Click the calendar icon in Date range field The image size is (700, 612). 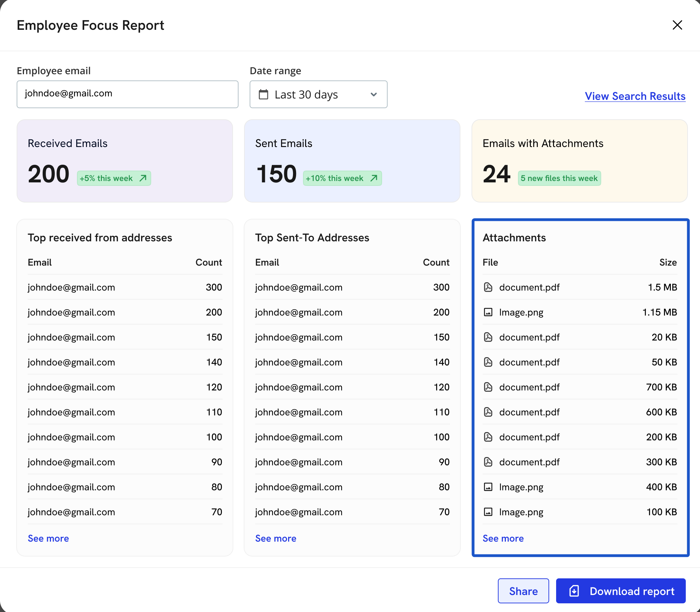click(x=263, y=94)
